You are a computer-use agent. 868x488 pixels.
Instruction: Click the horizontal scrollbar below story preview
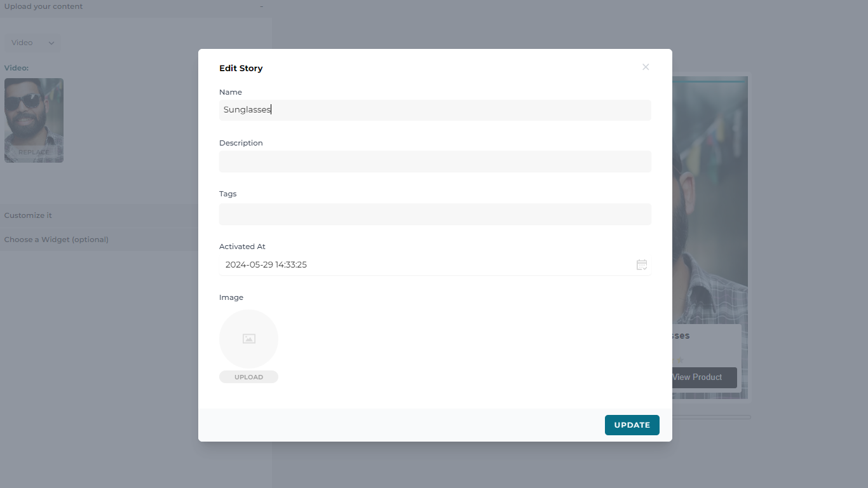click(x=710, y=417)
